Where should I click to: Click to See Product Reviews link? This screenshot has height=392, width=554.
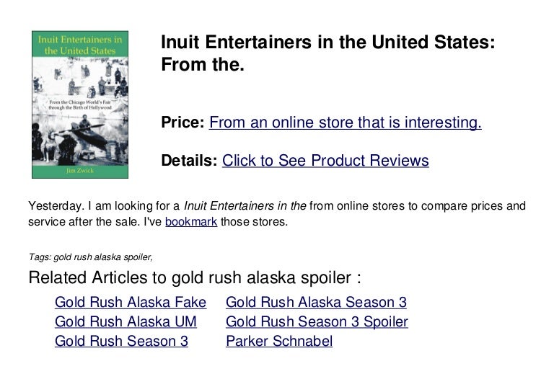[x=325, y=161]
